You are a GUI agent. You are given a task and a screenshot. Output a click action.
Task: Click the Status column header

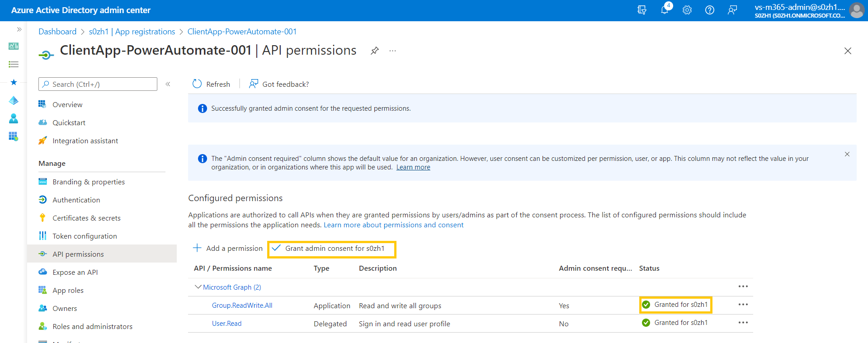click(649, 268)
